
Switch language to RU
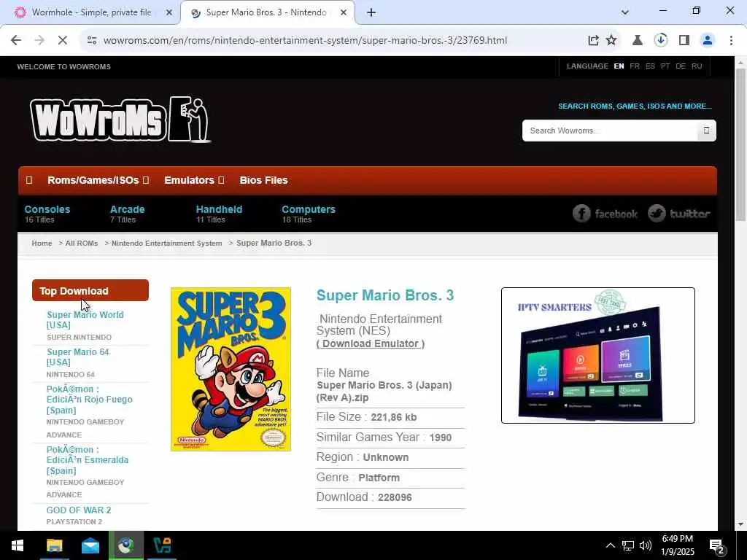click(697, 66)
